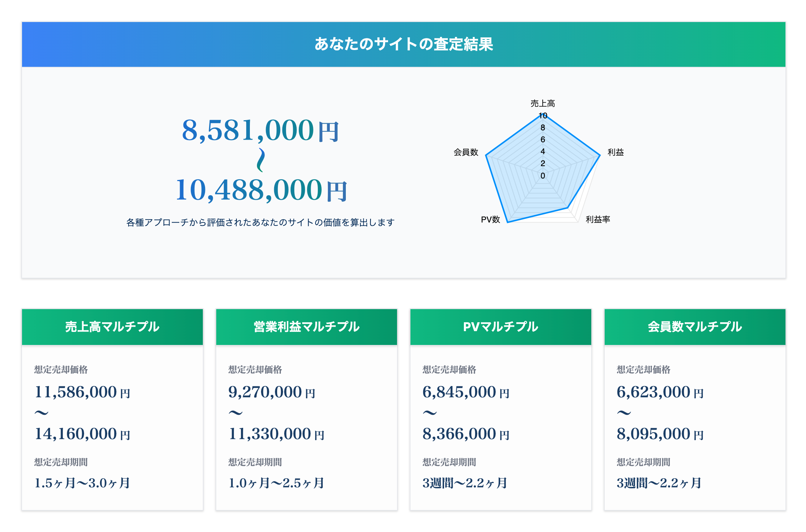
Task: Click the 11,586,000円 price in sales card
Action: pos(82,392)
